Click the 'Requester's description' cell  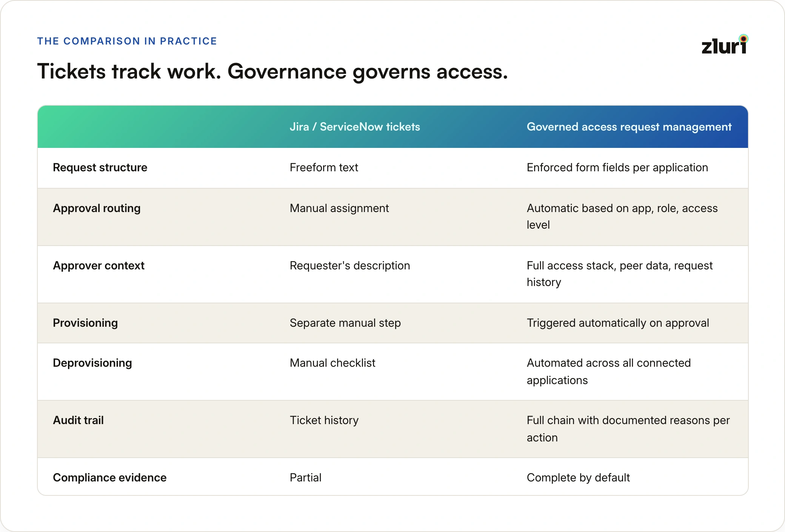(350, 266)
